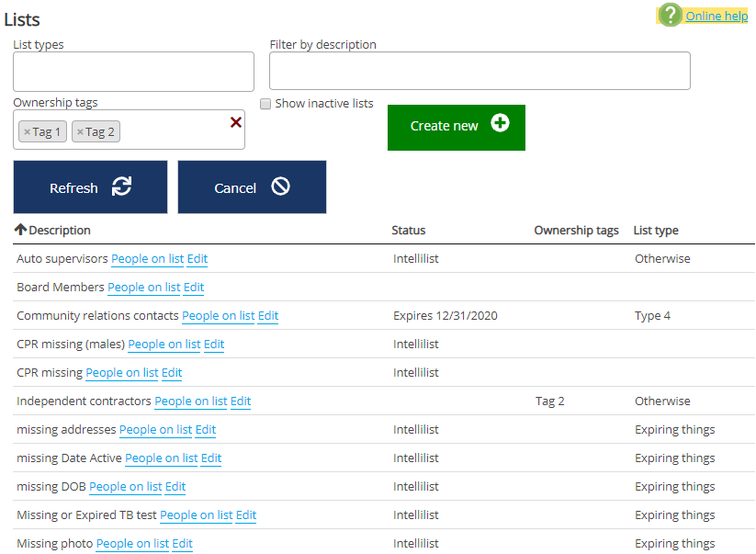Remove Tag 2 using its x icon
Image resolution: width=756 pixels, height=554 pixels.
(x=80, y=132)
